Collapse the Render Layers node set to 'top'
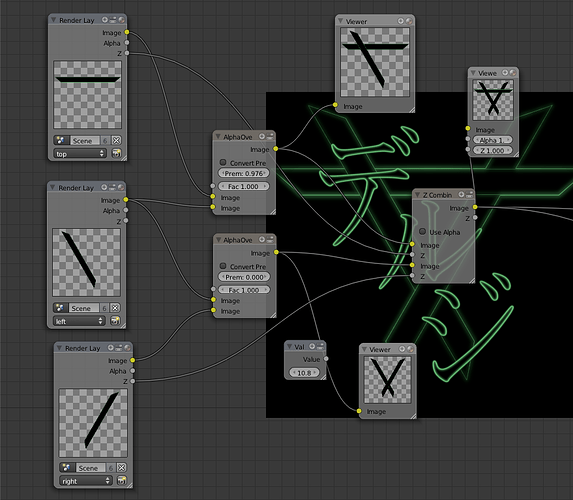The height and width of the screenshot is (500, 573). (53, 20)
